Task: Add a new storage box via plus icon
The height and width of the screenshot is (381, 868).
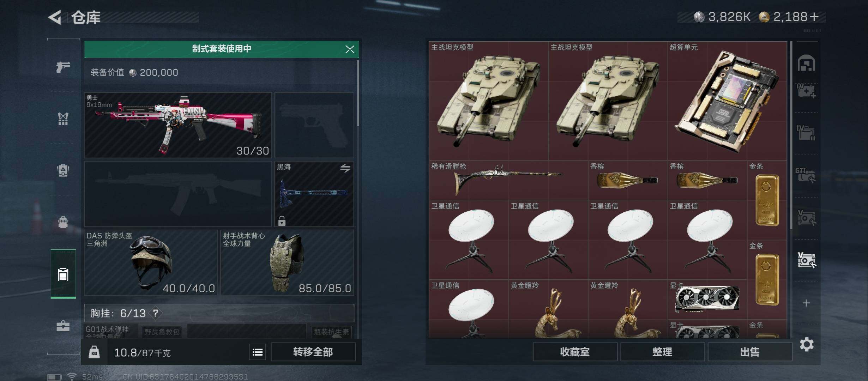Action: click(806, 303)
